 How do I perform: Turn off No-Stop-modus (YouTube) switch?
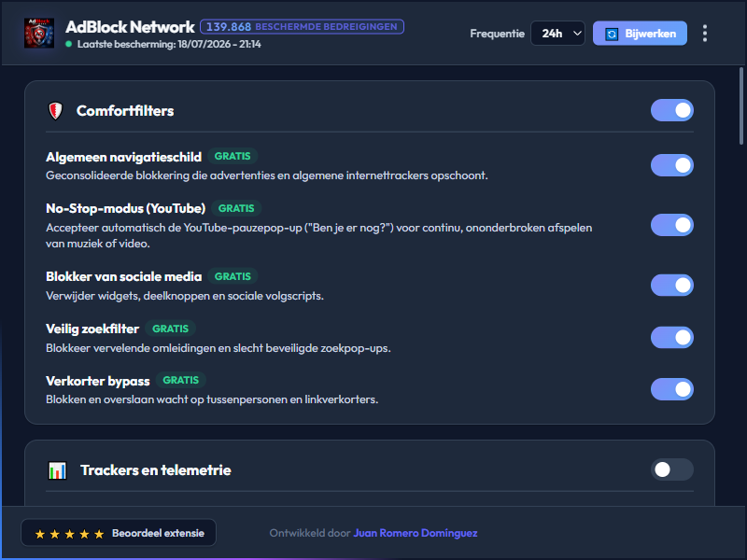tap(671, 225)
